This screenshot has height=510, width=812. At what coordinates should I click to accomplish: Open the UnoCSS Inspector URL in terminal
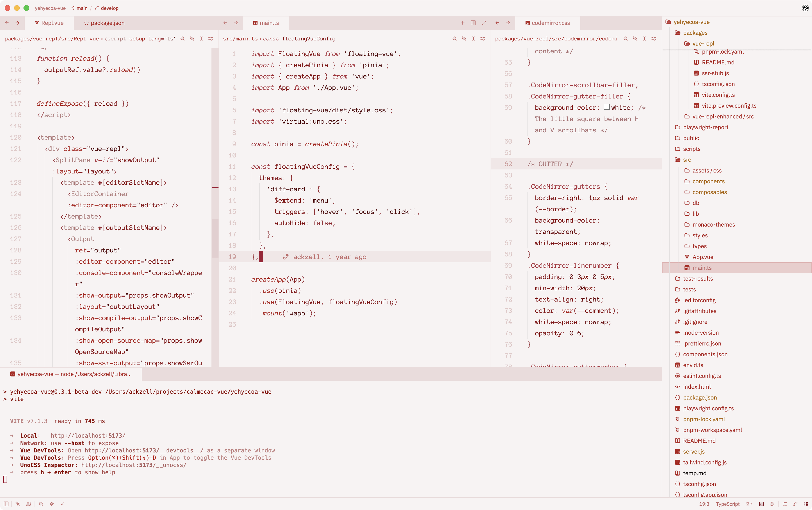pos(133,465)
